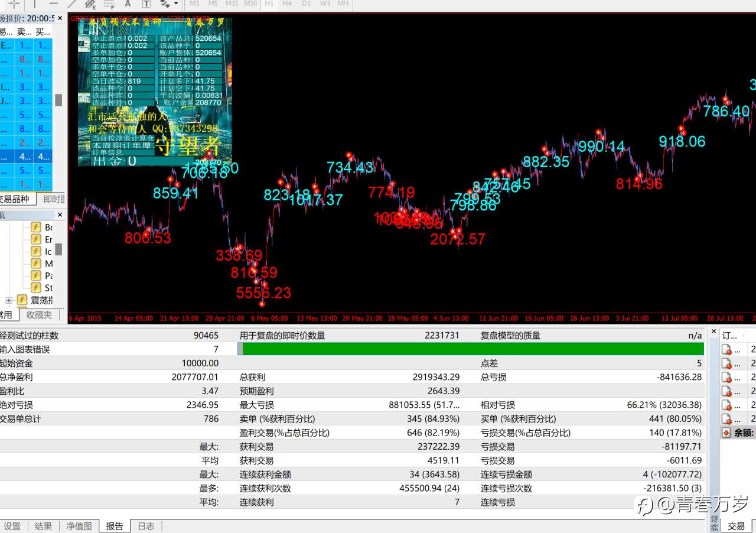756x533 pixels.
Task: Click the chart label 2072.57
Action: [x=458, y=239]
